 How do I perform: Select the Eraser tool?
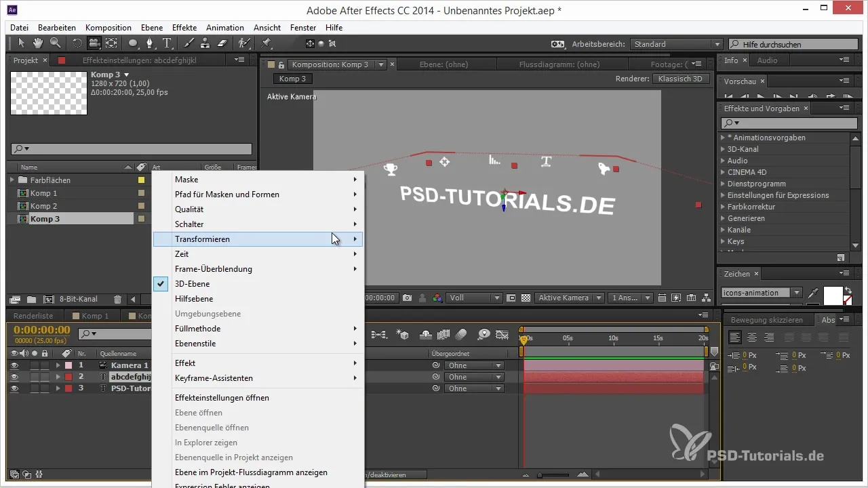(x=222, y=43)
